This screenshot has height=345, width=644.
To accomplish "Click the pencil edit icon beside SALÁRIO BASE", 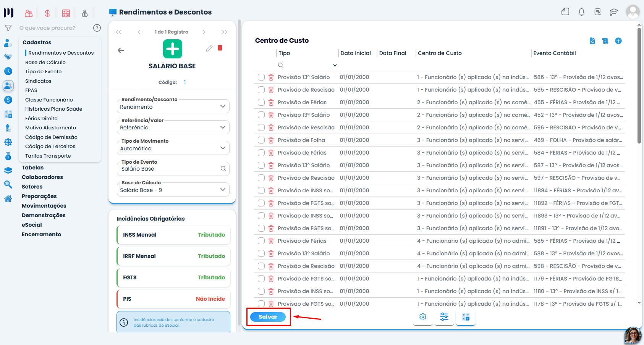I will pos(209,48).
